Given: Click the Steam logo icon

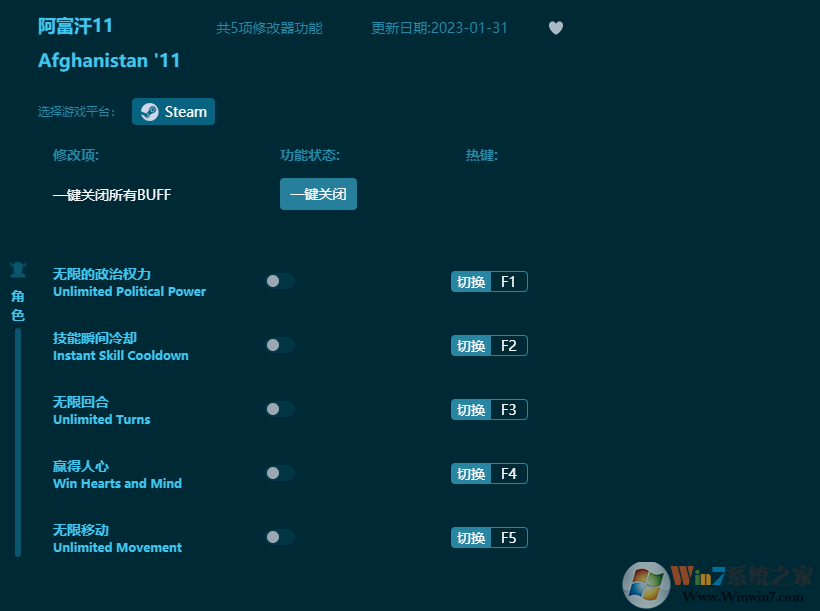Looking at the screenshot, I should (x=150, y=111).
